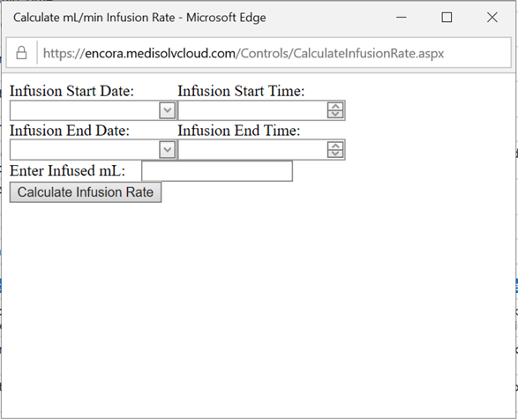This screenshot has width=518, height=420.
Task: Close the Calculate mL/min Infusion Rate window
Action: click(492, 17)
